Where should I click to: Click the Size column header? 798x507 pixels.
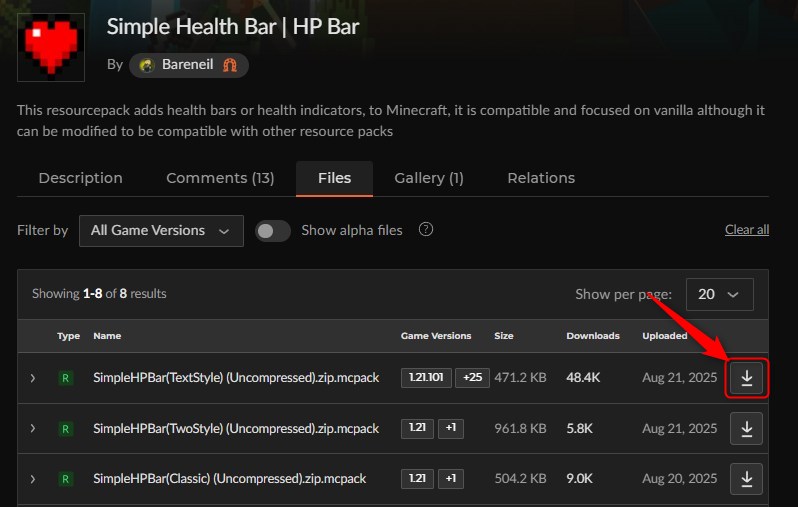pyautogui.click(x=503, y=336)
